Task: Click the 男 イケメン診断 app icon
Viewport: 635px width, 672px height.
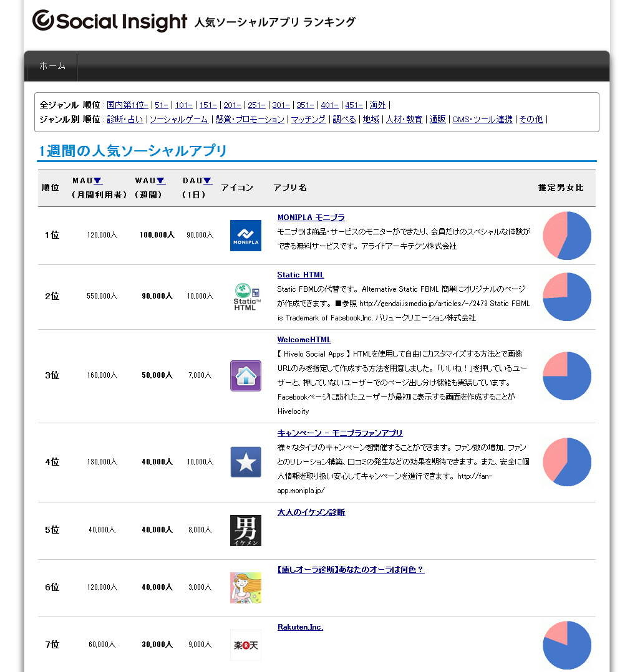Action: (246, 530)
